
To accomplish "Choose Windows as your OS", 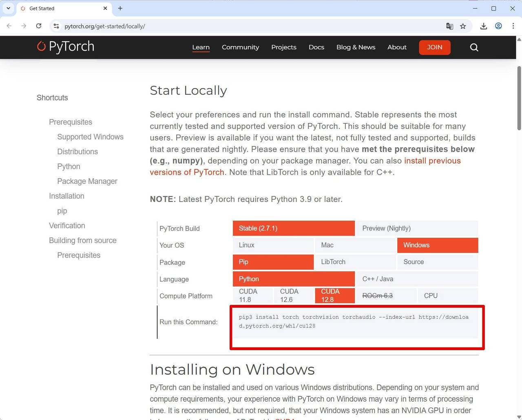I will (438, 245).
